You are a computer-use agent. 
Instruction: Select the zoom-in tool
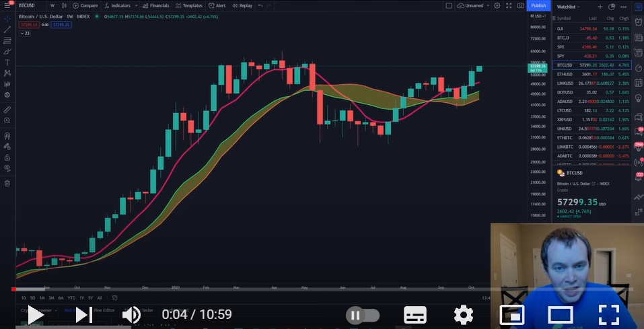tap(7, 120)
